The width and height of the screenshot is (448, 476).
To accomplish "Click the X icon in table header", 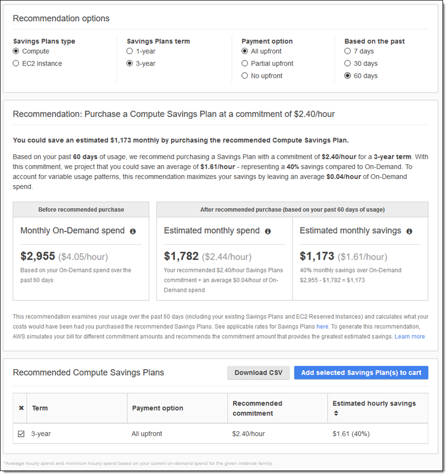I will (21, 408).
